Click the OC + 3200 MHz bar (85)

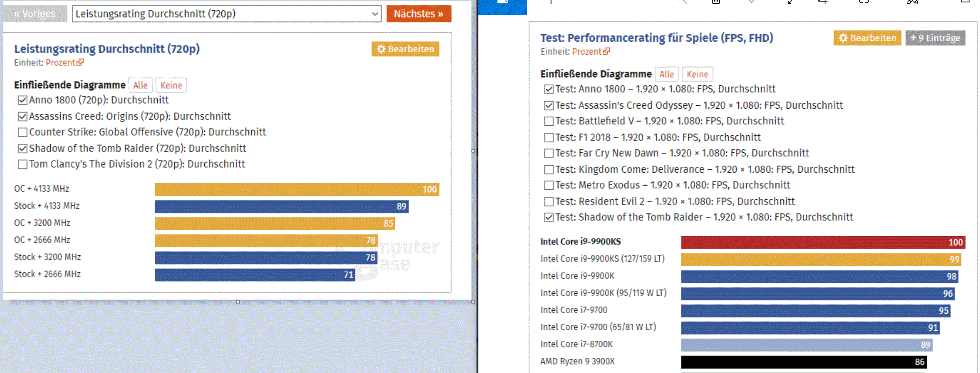tap(275, 224)
